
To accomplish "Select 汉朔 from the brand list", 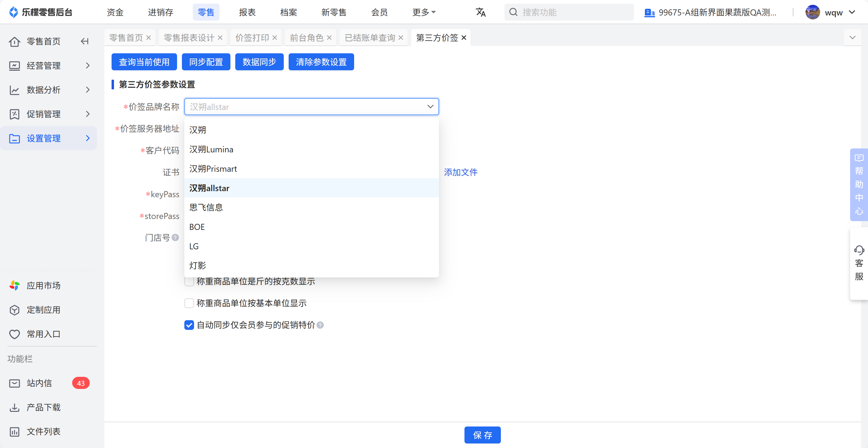I will [311, 130].
